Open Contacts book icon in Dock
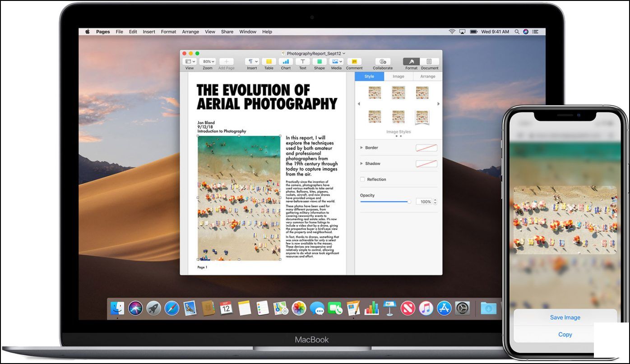 click(208, 308)
